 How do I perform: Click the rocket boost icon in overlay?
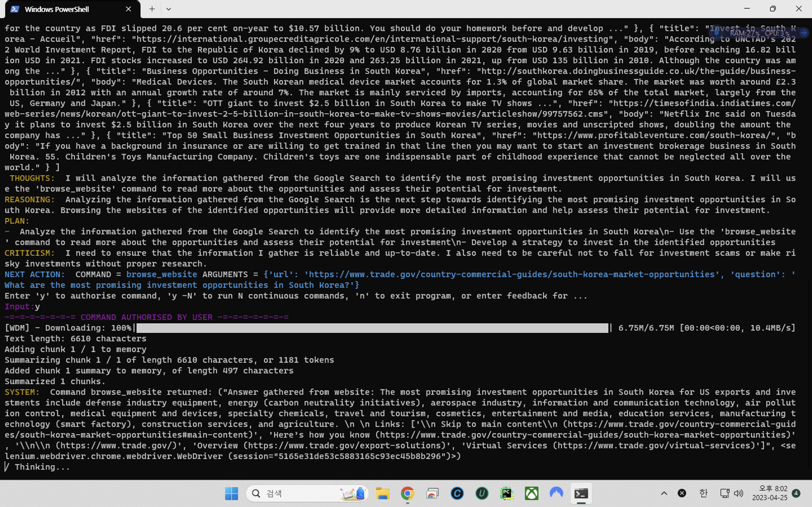(x=716, y=33)
